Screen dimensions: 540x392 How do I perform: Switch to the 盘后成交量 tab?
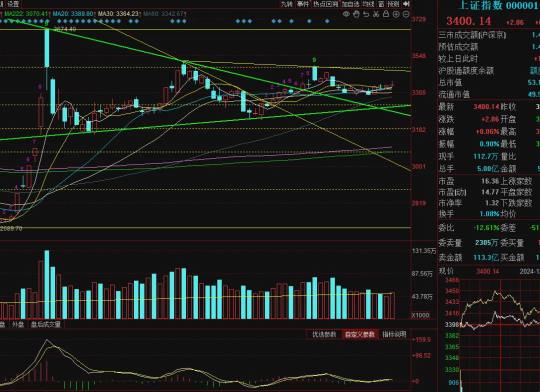pos(46,324)
